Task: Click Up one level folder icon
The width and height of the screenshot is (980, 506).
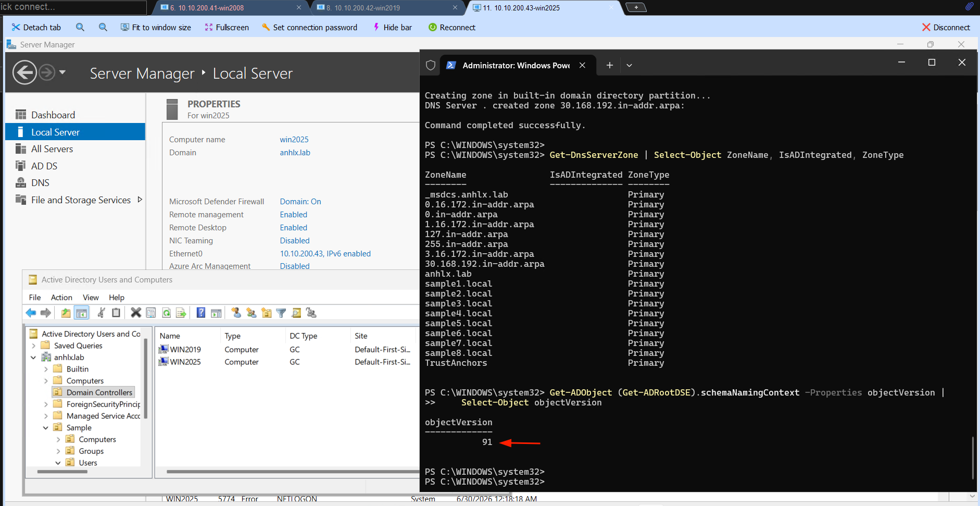Action: pyautogui.click(x=66, y=313)
